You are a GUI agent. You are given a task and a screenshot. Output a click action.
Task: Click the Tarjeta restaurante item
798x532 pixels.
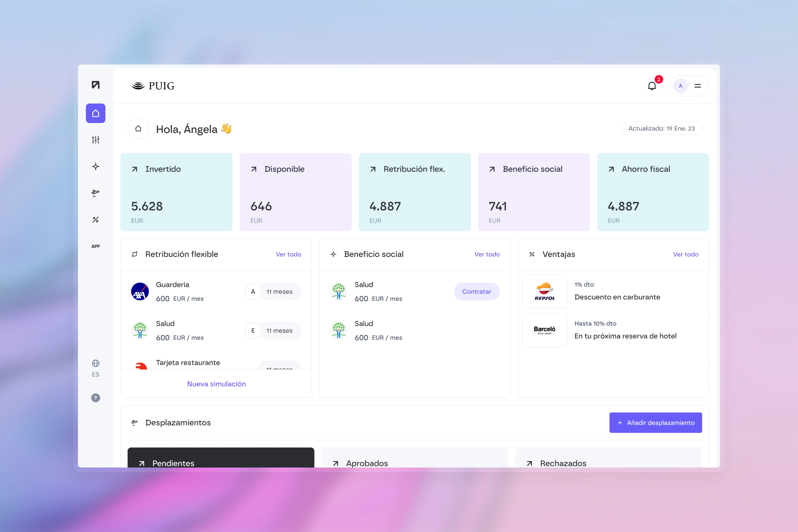(188, 363)
